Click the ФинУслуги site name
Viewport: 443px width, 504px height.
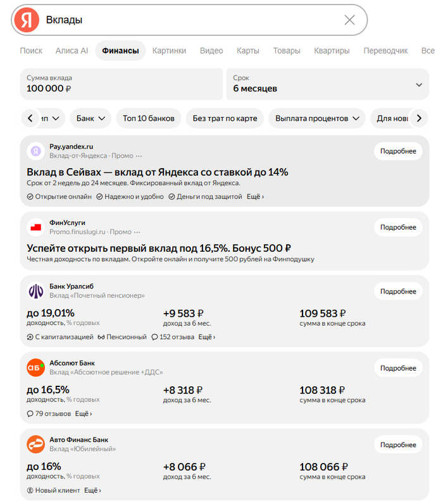pyautogui.click(x=67, y=223)
